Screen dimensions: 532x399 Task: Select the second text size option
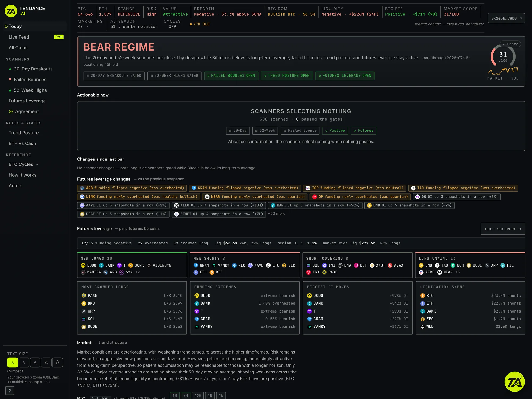click(x=24, y=363)
